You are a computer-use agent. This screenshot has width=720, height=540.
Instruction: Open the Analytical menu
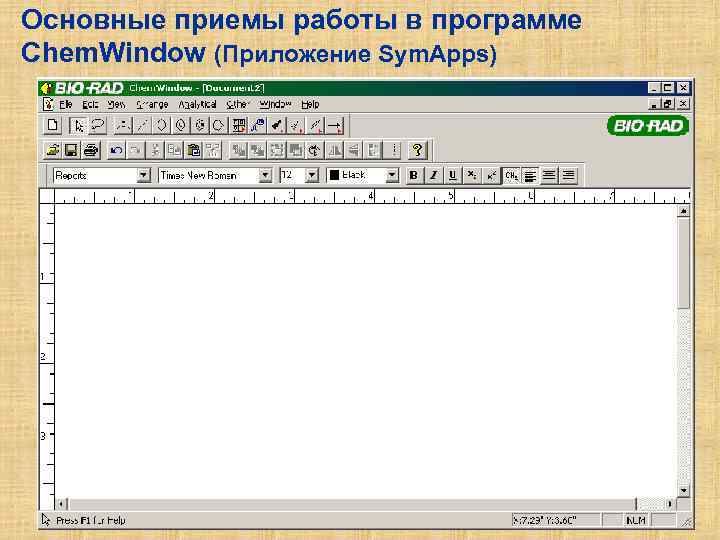197,105
